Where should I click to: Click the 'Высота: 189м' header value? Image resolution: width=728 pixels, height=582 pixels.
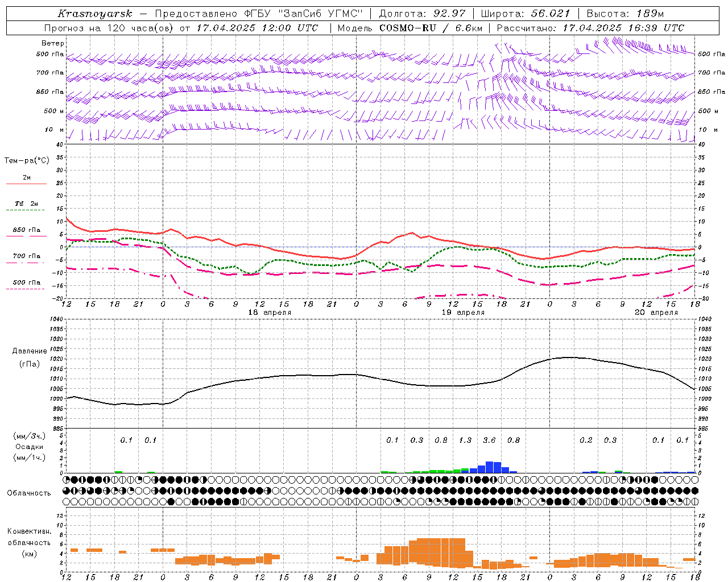pos(625,14)
